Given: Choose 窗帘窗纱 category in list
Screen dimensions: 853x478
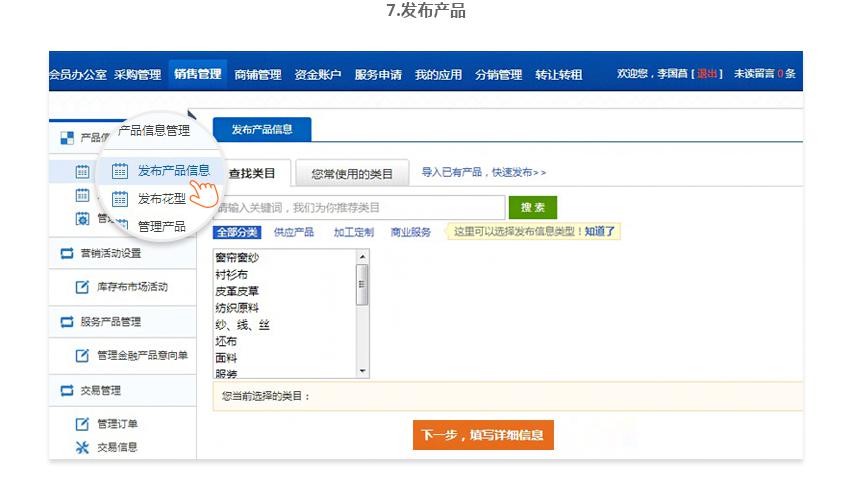Looking at the screenshot, I should click(237, 257).
